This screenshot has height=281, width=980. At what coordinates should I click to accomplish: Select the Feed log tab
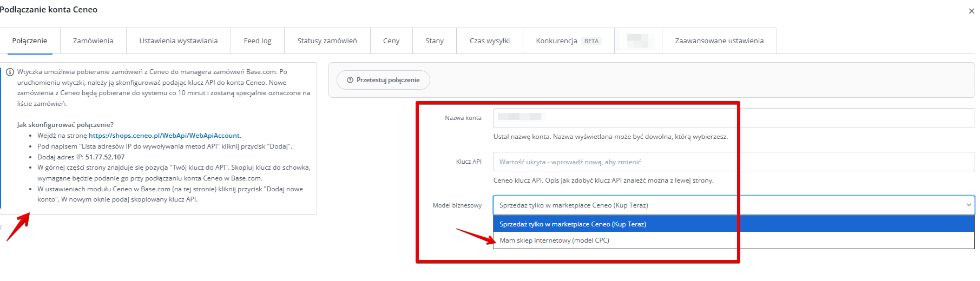(257, 41)
